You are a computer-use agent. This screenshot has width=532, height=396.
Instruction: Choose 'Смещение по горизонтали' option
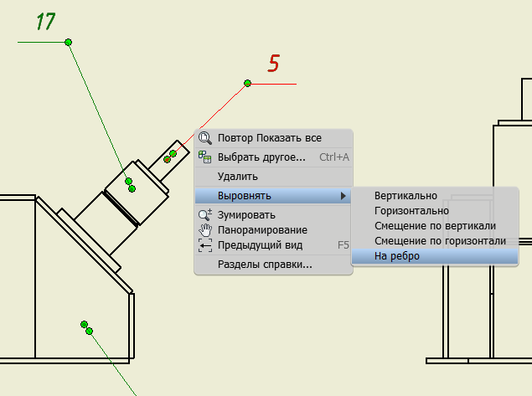coord(435,241)
